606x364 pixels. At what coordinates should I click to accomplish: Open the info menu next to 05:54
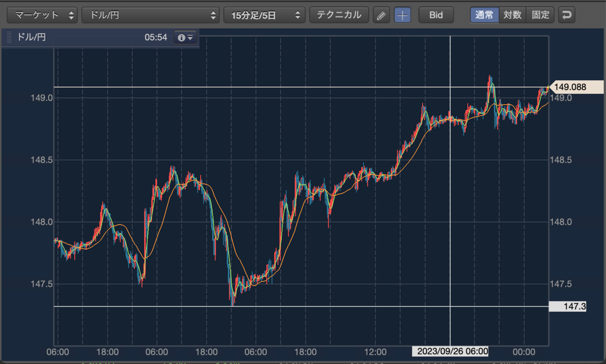point(185,37)
